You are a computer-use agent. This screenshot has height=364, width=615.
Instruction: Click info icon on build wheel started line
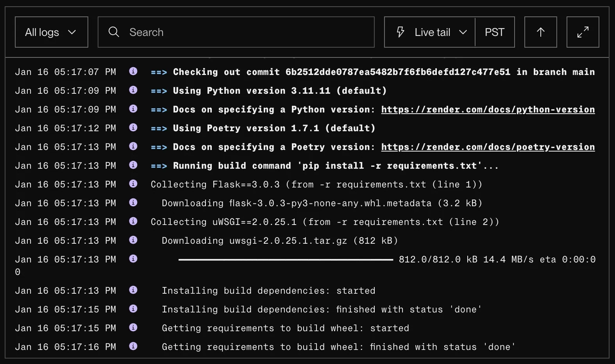[x=133, y=327]
